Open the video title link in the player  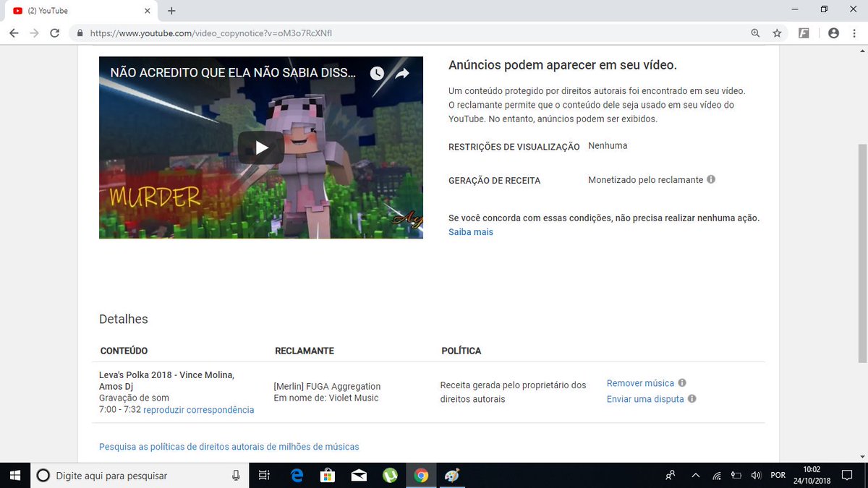click(x=233, y=73)
